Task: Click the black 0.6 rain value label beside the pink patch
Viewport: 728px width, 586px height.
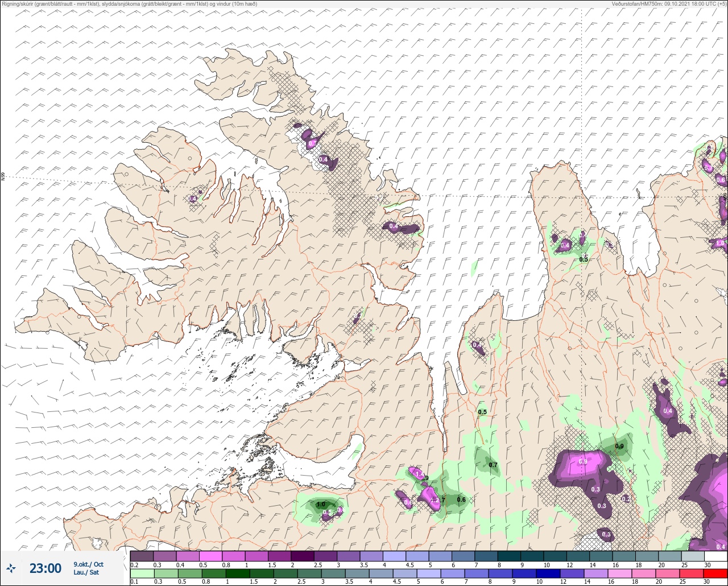Action: coord(461,500)
